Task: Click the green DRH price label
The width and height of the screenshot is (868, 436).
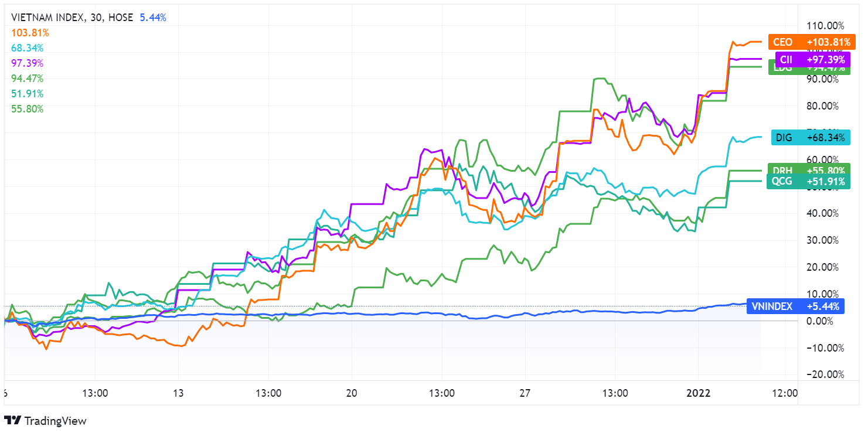Action: tap(809, 169)
